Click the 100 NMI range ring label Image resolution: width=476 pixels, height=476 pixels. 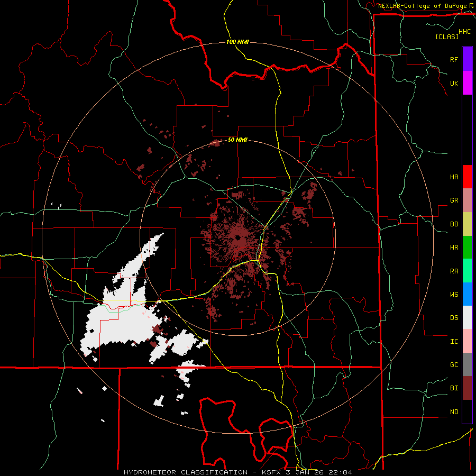tap(237, 42)
